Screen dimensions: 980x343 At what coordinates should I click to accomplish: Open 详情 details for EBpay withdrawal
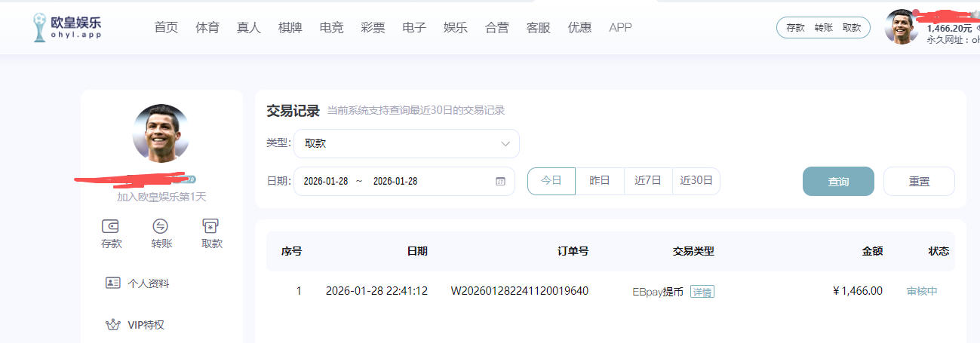tap(702, 292)
